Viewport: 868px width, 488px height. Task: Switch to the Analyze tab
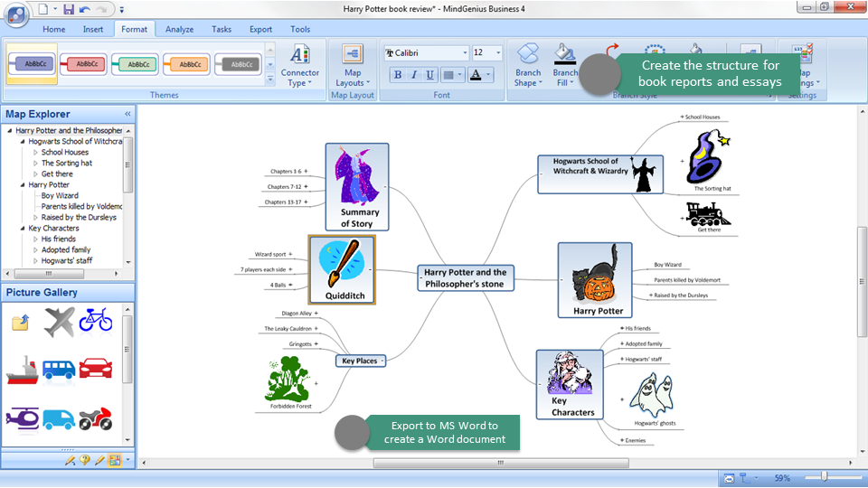(179, 29)
